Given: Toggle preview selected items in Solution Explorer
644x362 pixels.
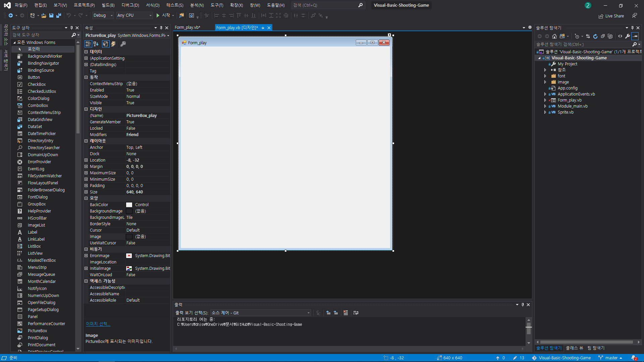Looking at the screenshot, I should pos(635,36).
